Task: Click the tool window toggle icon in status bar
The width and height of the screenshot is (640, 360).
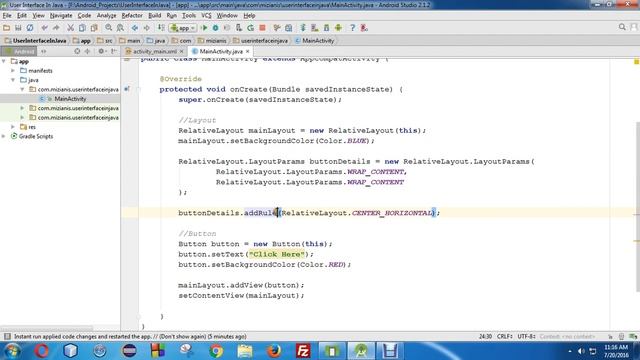Action: point(7,337)
